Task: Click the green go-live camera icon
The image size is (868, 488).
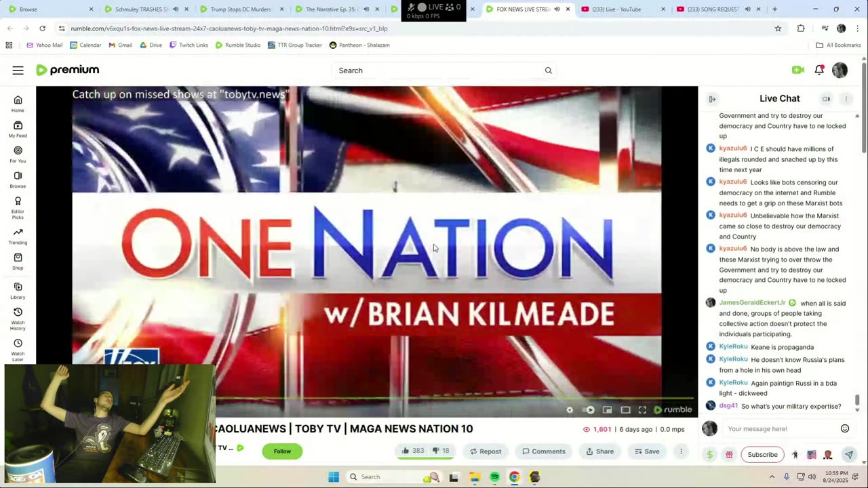Action: (x=797, y=70)
